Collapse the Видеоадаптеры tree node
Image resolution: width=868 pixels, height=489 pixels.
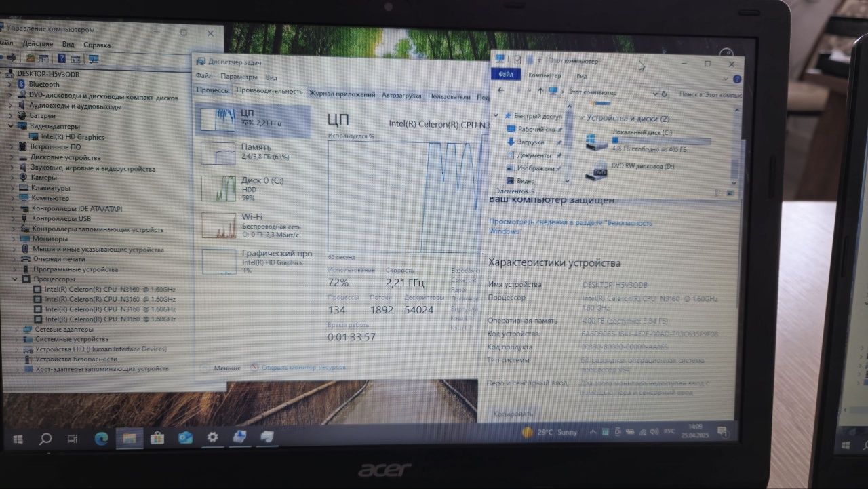click(x=12, y=126)
